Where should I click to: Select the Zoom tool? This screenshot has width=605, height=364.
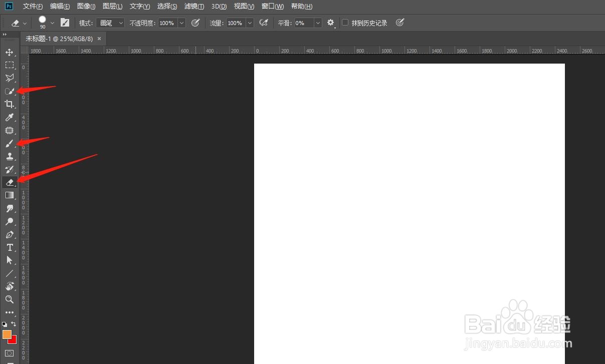pyautogui.click(x=10, y=299)
